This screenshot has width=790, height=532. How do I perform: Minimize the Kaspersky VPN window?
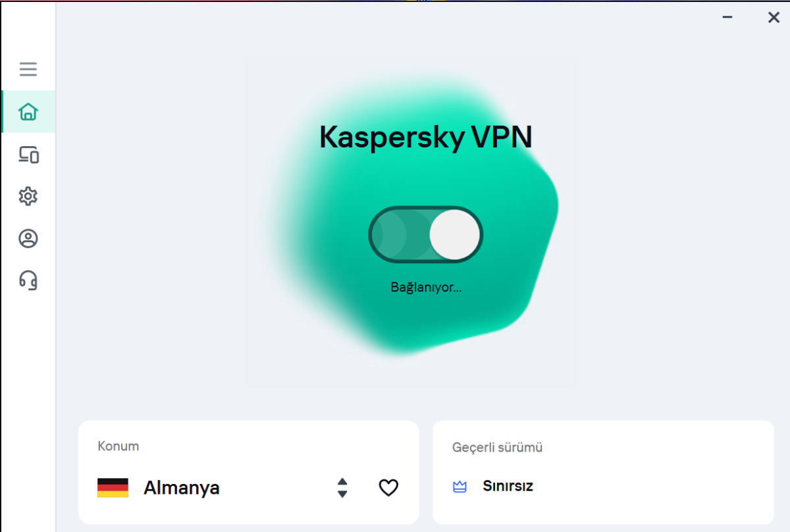coord(727,18)
